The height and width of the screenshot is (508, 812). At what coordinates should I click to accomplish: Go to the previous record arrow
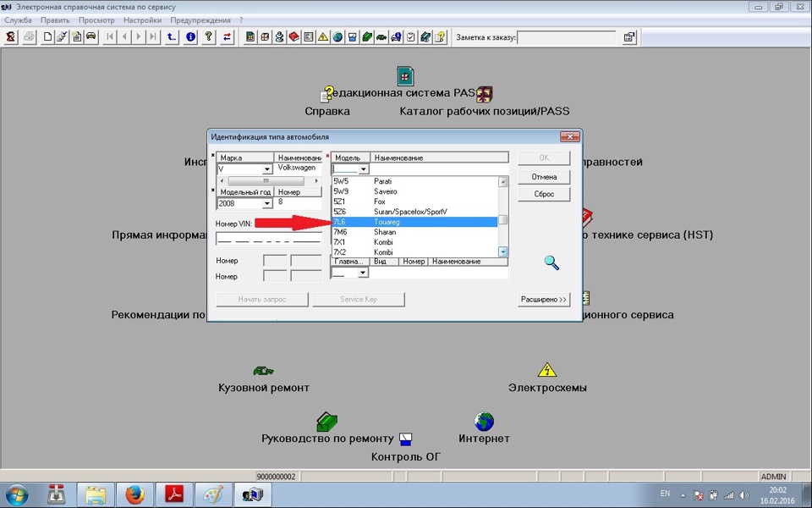[124, 36]
